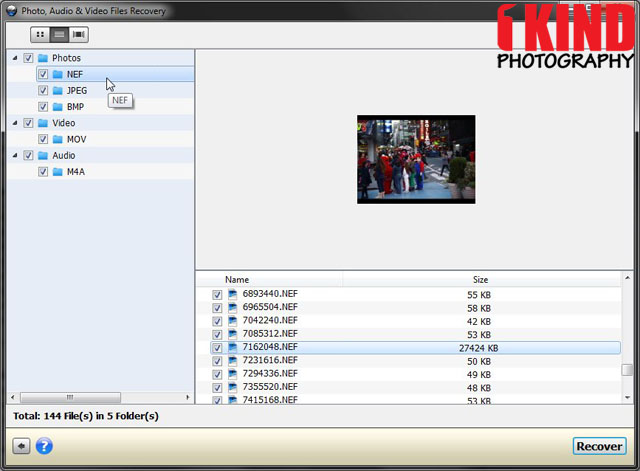Viewport: 640px width, 471px height.
Task: Click the BMP folder icon
Action: point(58,107)
